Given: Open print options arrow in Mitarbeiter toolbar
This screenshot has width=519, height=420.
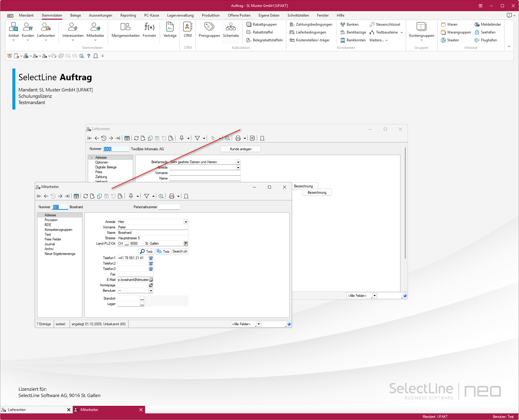Looking at the screenshot, I should (178, 196).
